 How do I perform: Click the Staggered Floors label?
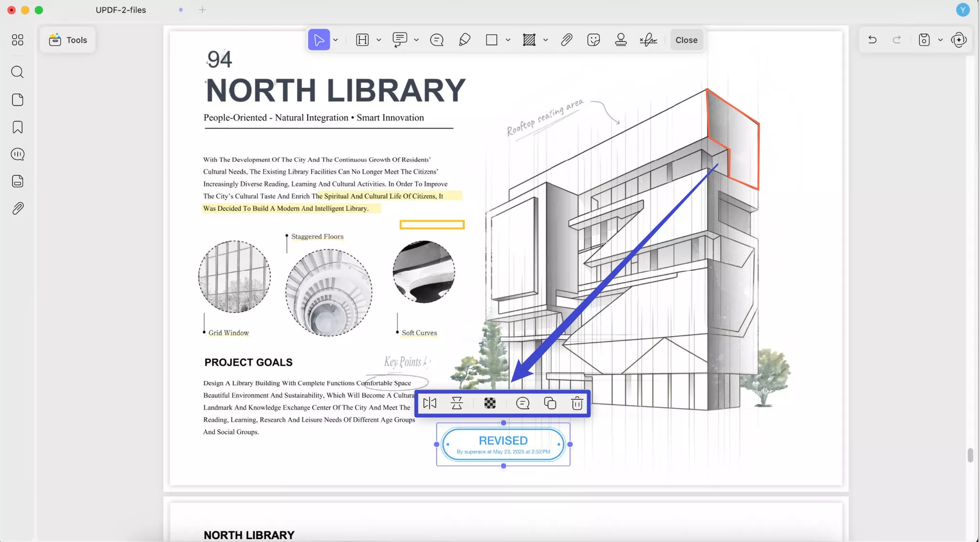coord(317,236)
